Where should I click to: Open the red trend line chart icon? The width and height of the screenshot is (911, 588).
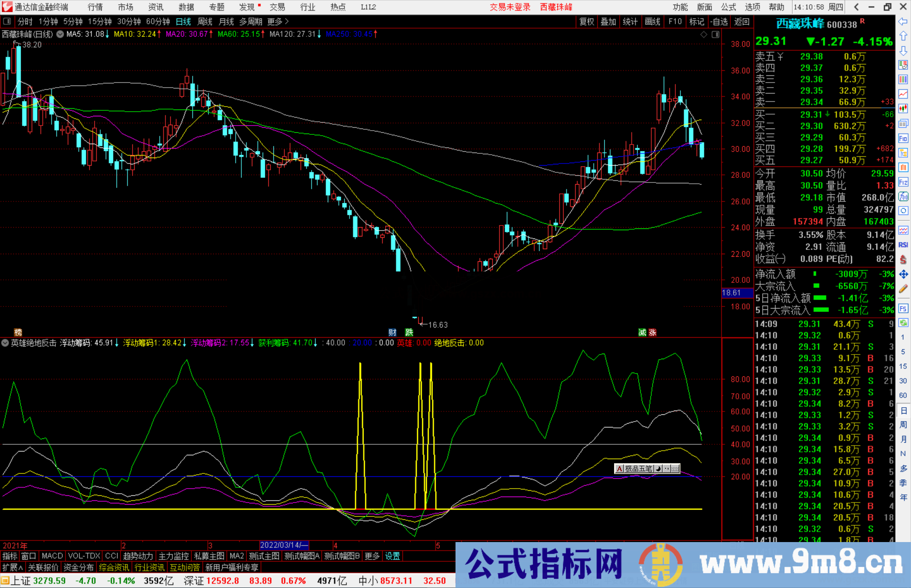tap(903, 94)
